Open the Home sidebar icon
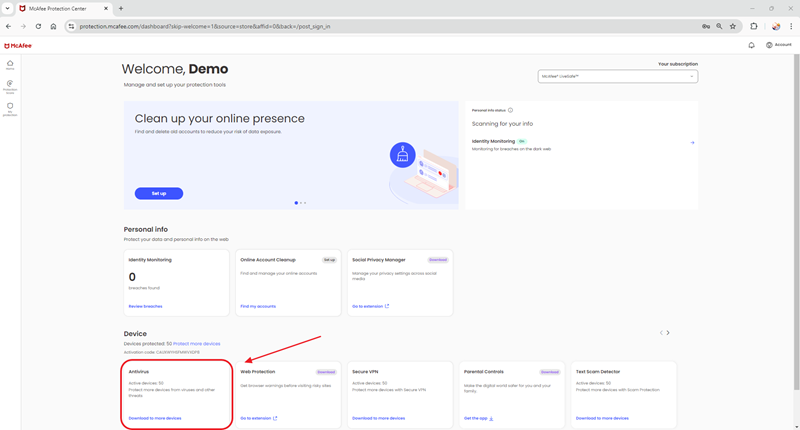The image size is (800, 430). (10, 65)
